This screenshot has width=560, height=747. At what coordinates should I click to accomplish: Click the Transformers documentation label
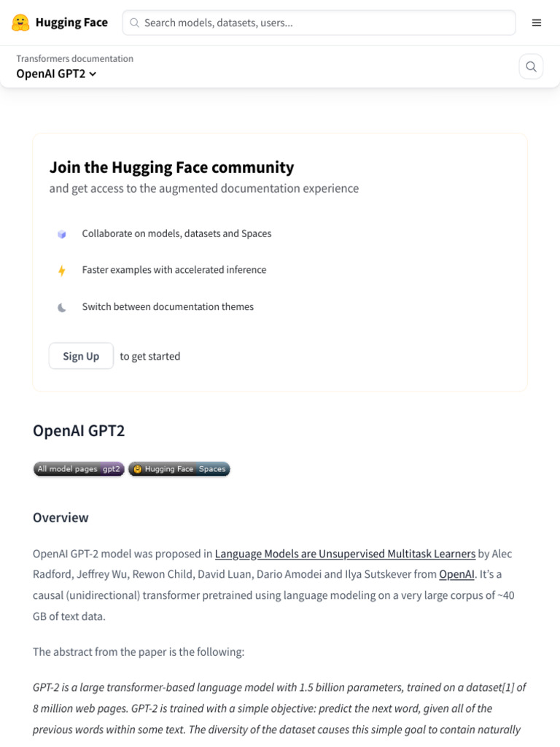click(x=75, y=58)
